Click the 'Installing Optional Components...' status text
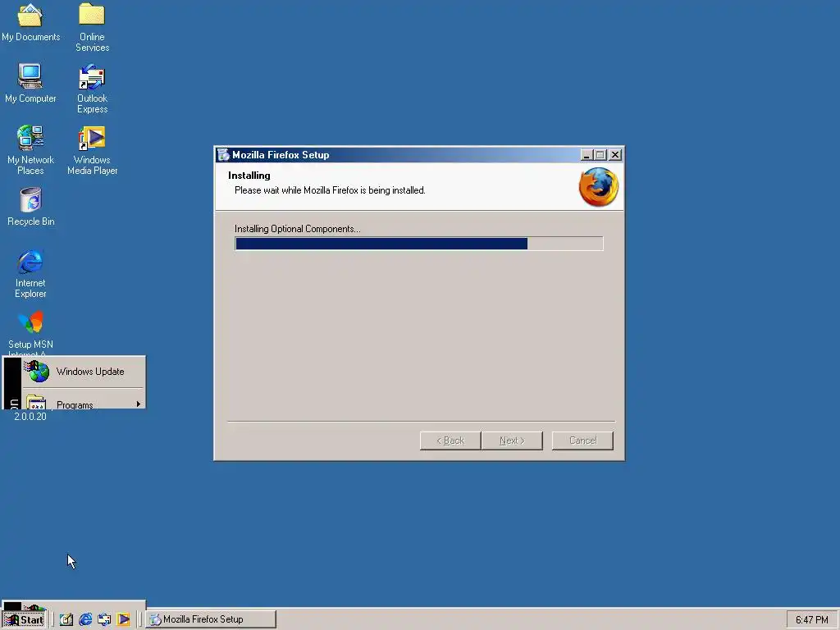Screen dimensions: 840x630 297,229
